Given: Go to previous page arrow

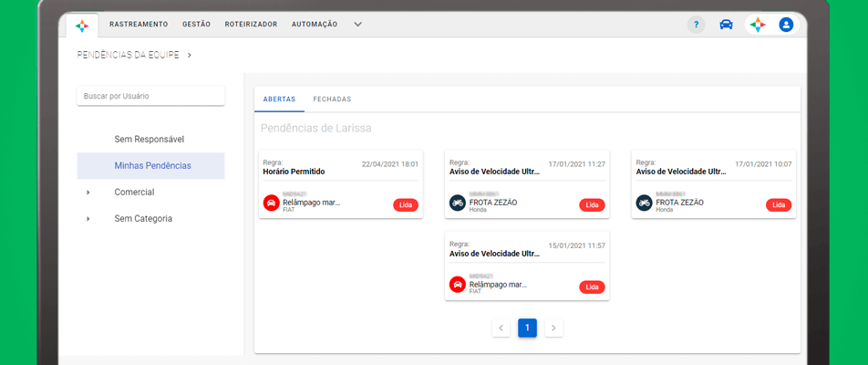Looking at the screenshot, I should coord(501,328).
